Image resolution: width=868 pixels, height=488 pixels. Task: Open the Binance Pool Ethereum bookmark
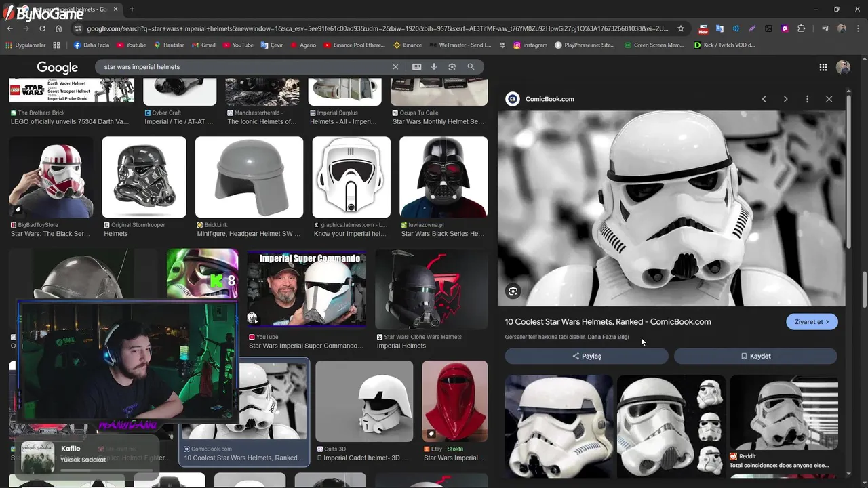pos(354,45)
